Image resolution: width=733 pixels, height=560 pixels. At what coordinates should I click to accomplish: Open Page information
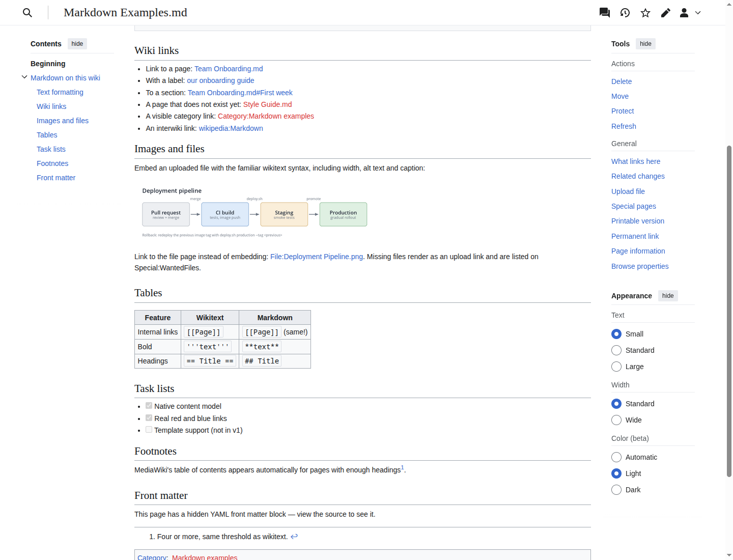click(x=638, y=251)
